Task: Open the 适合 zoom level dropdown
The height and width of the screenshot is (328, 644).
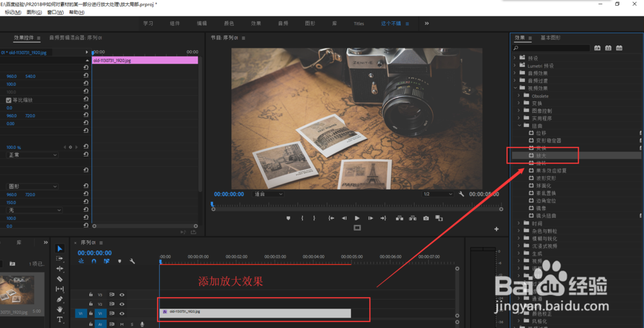Action: coord(268,194)
